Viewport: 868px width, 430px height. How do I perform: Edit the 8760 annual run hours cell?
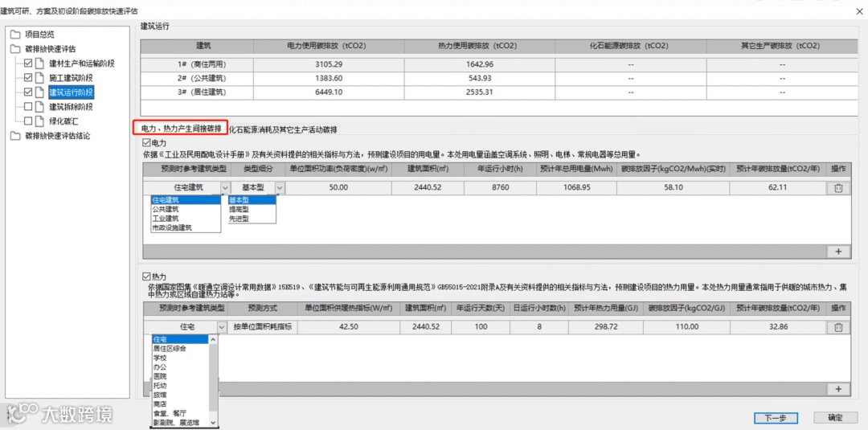pyautogui.click(x=499, y=188)
